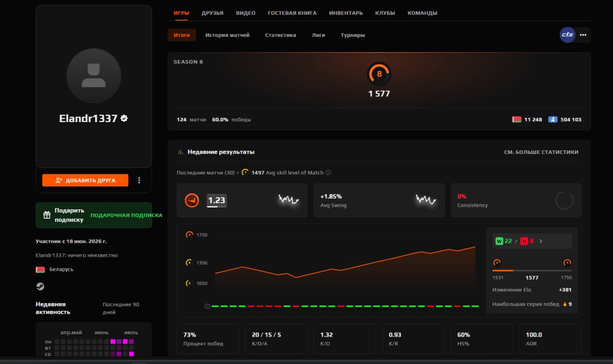Click the K/D/A 20 / 15 / 5 card
The height and width of the screenshot is (364, 613).
276,339
